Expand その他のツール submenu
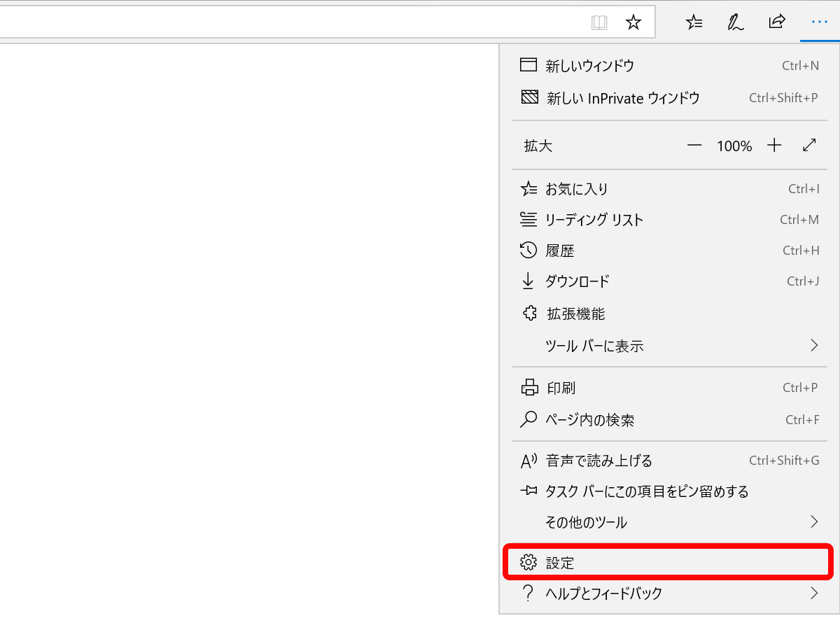840x630 pixels. tap(669, 522)
